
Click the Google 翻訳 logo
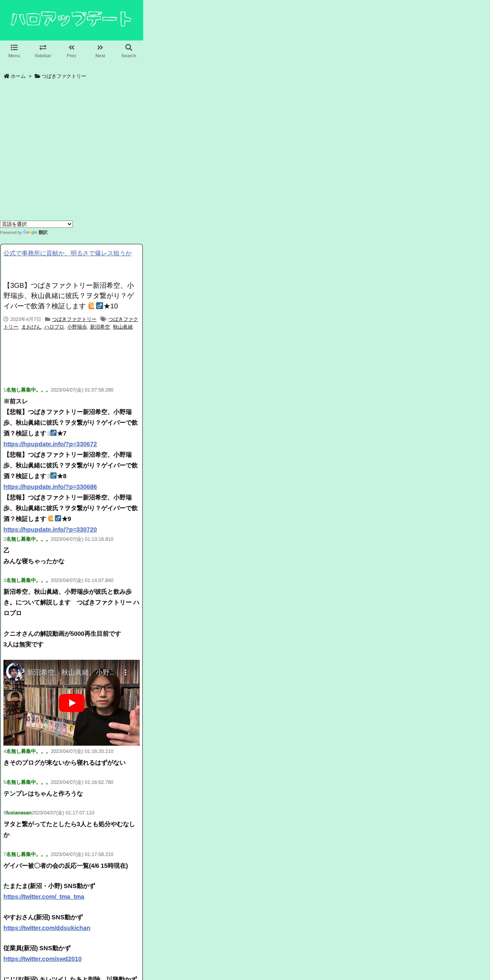click(35, 232)
